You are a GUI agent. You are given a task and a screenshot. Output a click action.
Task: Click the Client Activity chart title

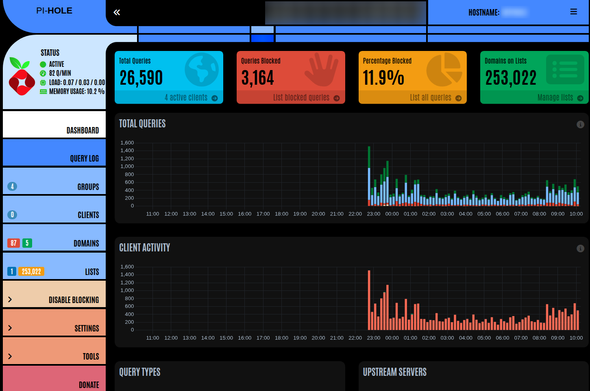(x=144, y=248)
